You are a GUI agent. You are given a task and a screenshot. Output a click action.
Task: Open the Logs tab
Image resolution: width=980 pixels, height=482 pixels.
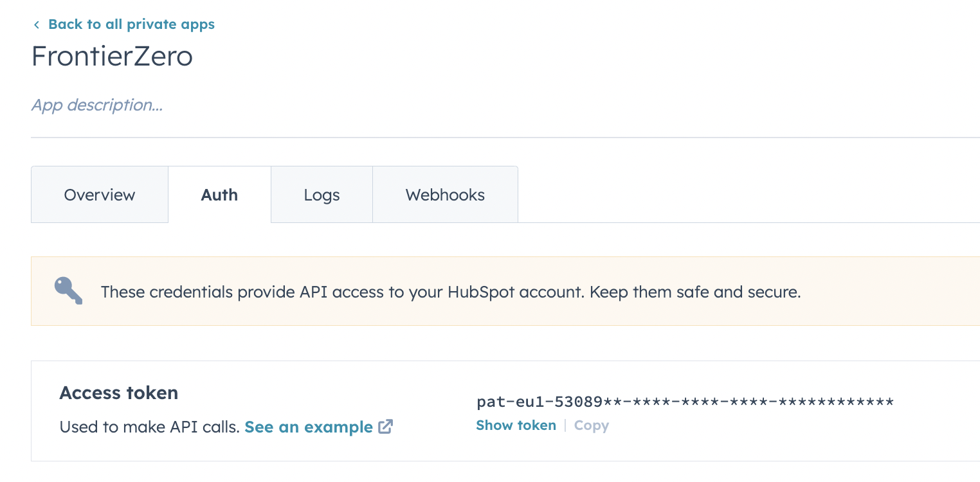click(322, 195)
